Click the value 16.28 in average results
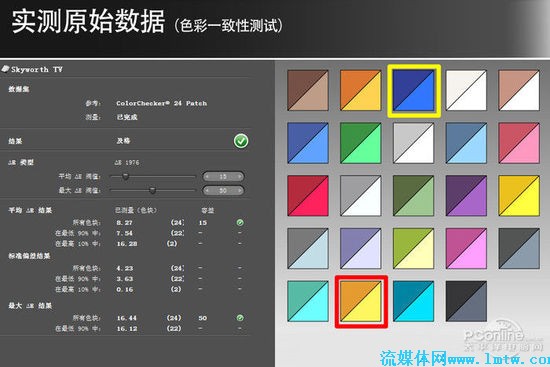The height and width of the screenshot is (367, 550). click(x=127, y=243)
